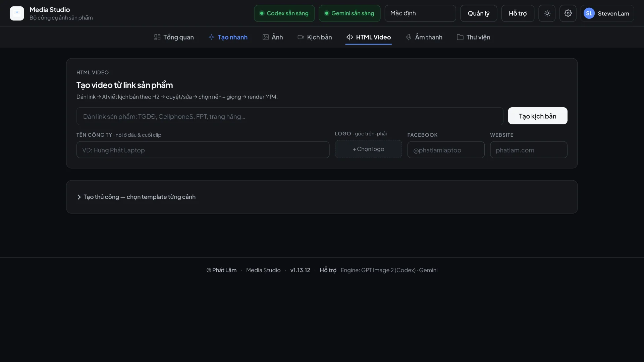Click the SL user avatar
Viewport: 644px width, 362px height.
pyautogui.click(x=589, y=13)
